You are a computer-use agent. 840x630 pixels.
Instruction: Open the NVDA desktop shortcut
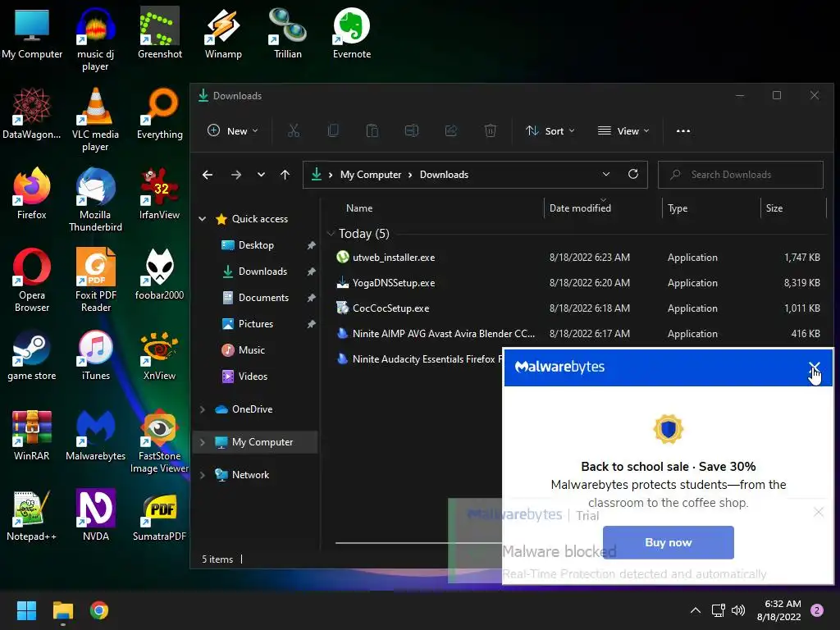(95, 515)
